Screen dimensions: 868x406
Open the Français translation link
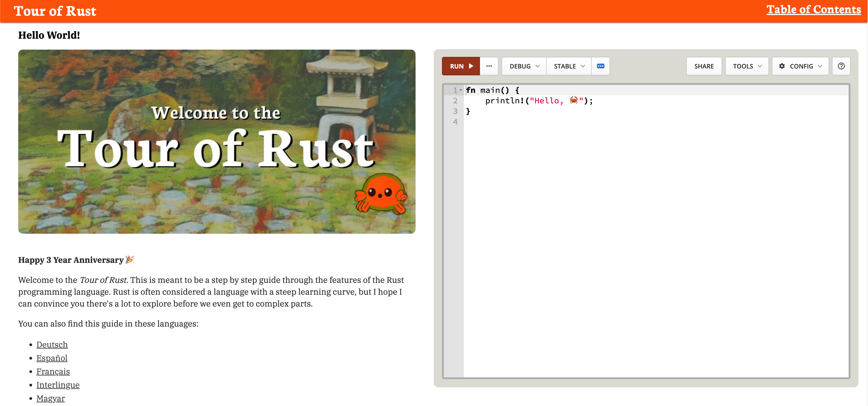pos(53,372)
